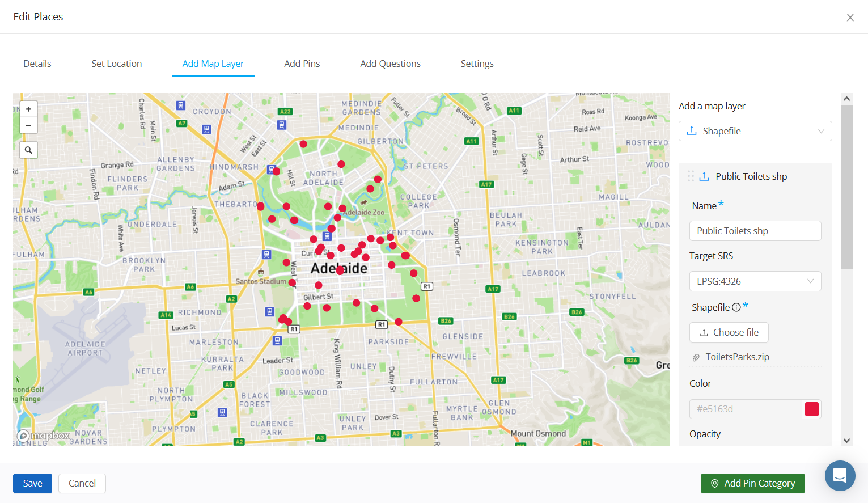Open the Settings tab
Screen dimensions: 868x503
[477, 64]
